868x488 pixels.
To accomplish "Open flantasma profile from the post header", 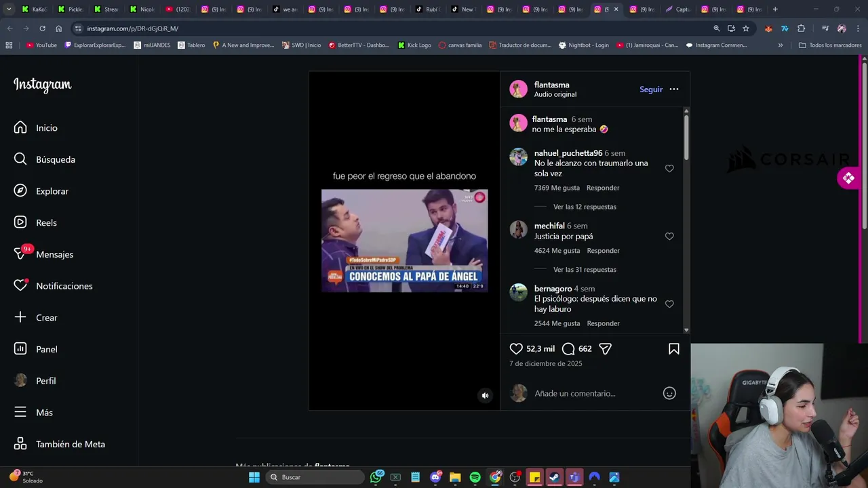I will 551,85.
